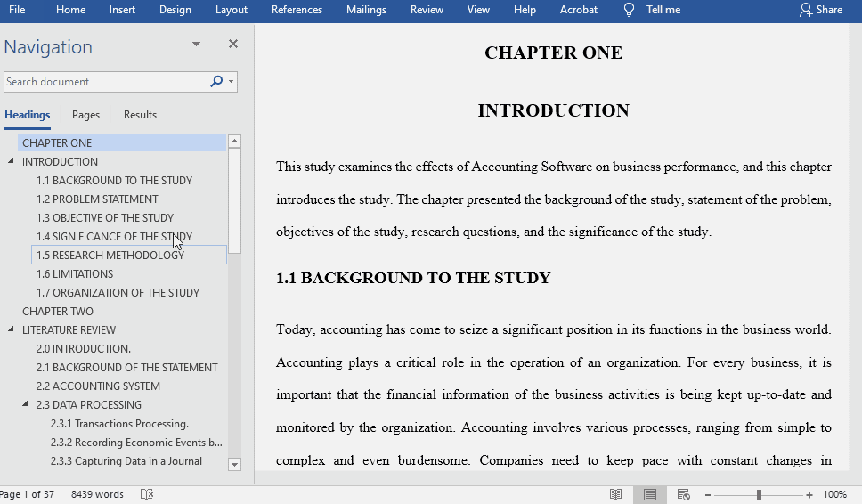This screenshot has width=862, height=504.
Task: Click the Page 1 of 37 indicator
Action: 27,494
